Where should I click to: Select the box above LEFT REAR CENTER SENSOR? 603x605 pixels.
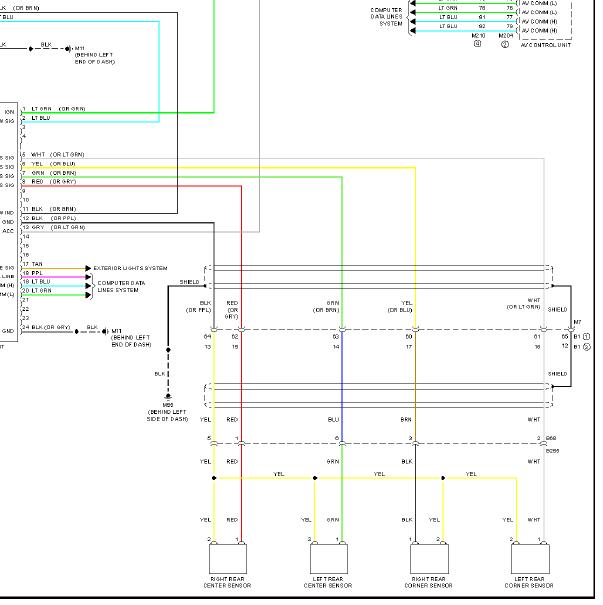[x=329, y=558]
